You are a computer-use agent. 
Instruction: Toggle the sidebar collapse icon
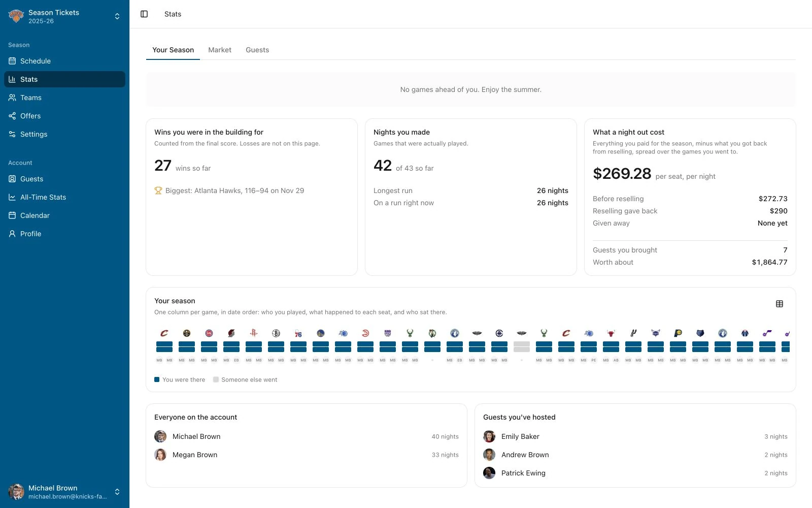(x=144, y=14)
